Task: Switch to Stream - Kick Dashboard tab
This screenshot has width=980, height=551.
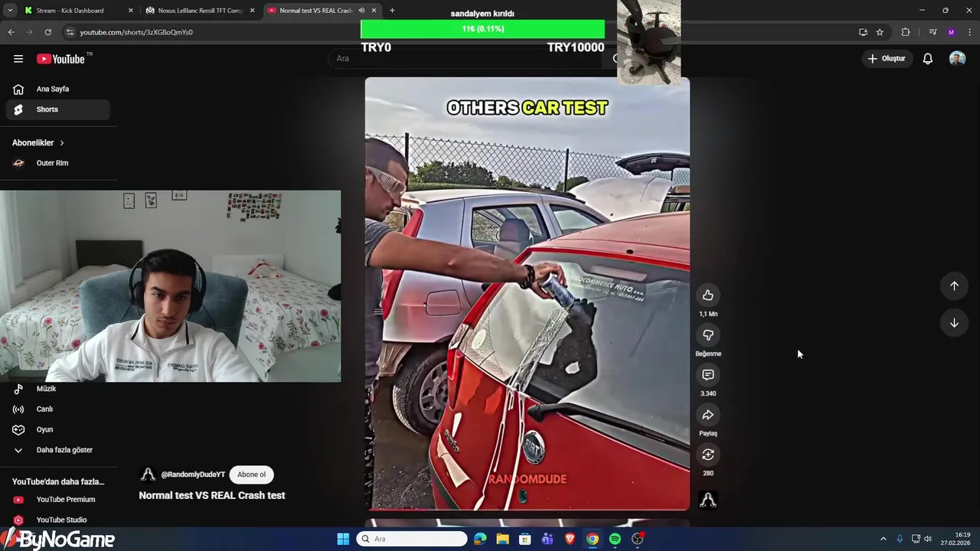Action: (x=77, y=11)
